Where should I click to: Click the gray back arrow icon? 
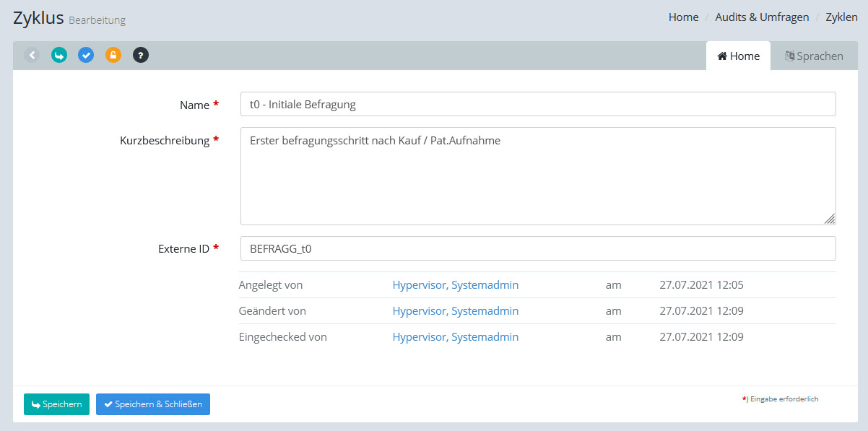pos(32,55)
